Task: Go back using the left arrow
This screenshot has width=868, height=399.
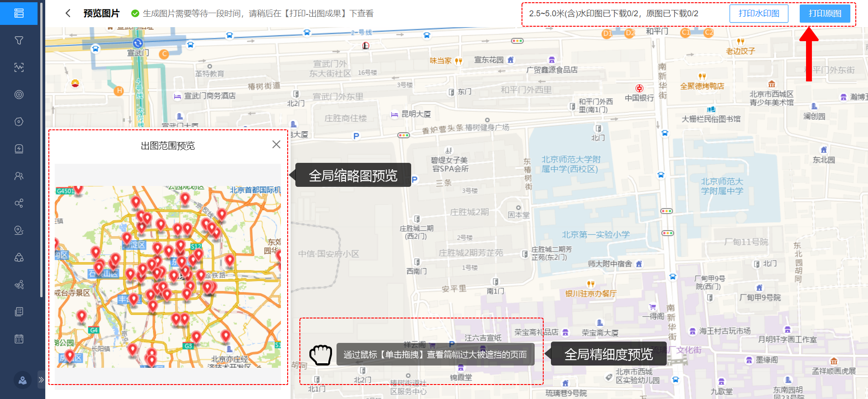Action: pyautogui.click(x=68, y=13)
